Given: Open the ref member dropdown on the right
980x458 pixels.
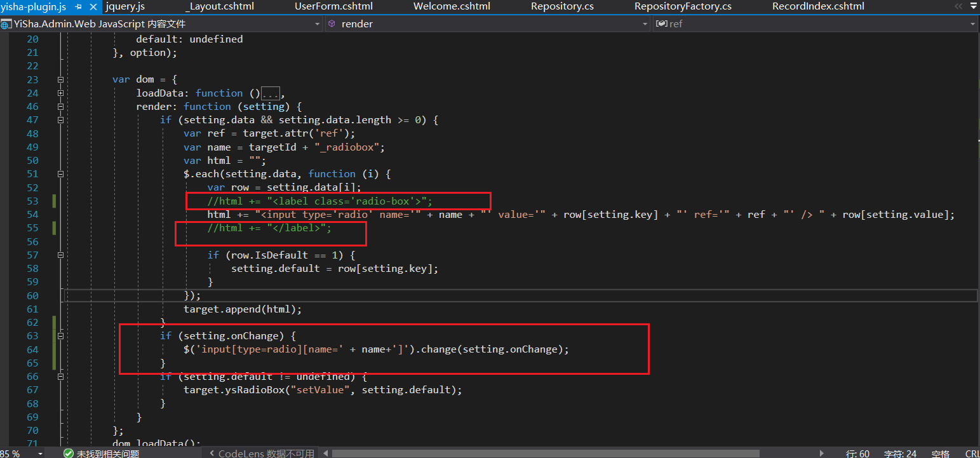Looking at the screenshot, I should (972, 24).
